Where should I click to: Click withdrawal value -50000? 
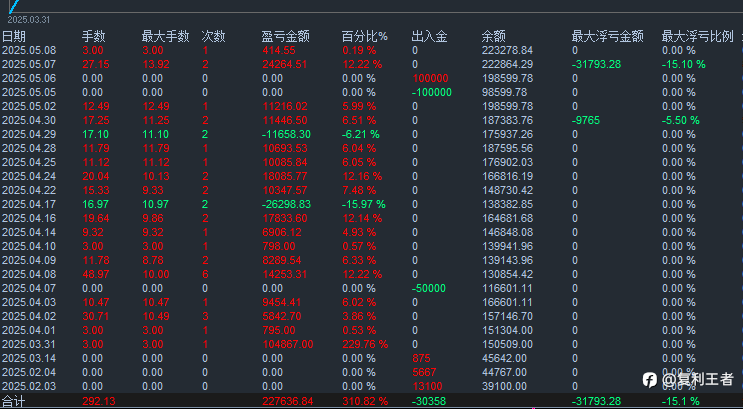point(429,288)
